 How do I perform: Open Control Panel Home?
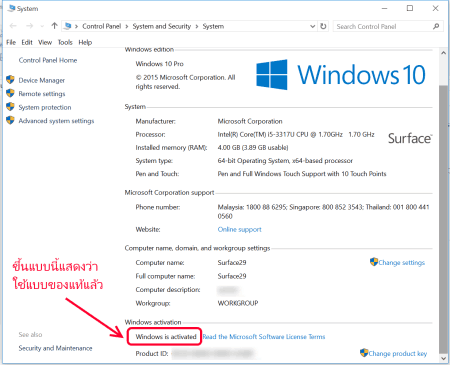point(48,60)
